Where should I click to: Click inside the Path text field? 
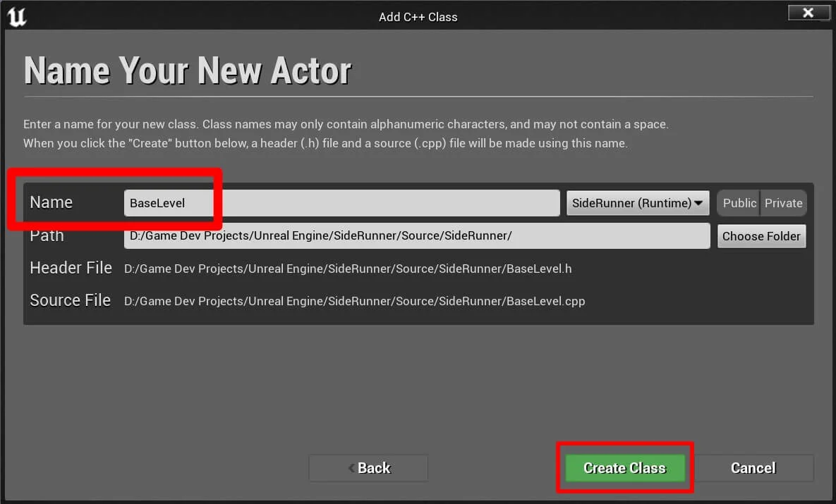pyautogui.click(x=416, y=236)
